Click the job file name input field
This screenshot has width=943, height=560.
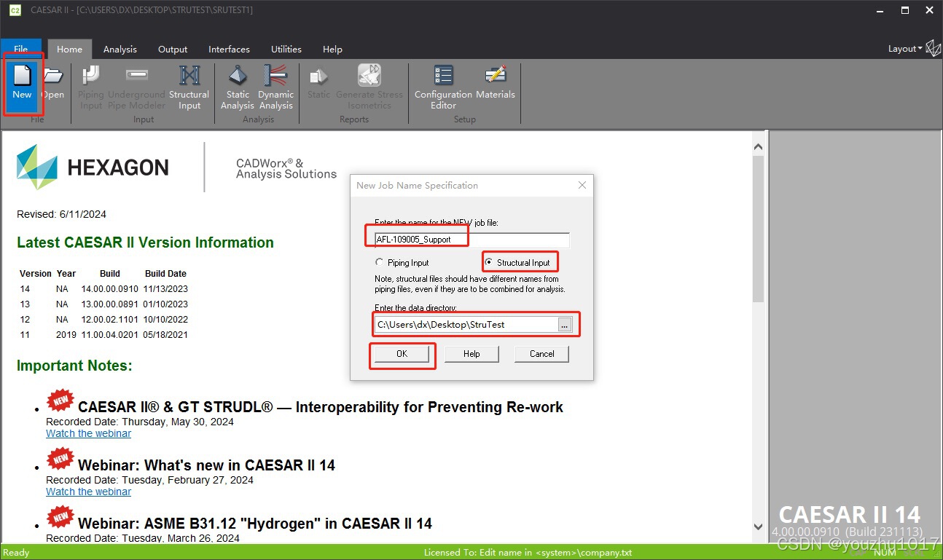click(471, 240)
